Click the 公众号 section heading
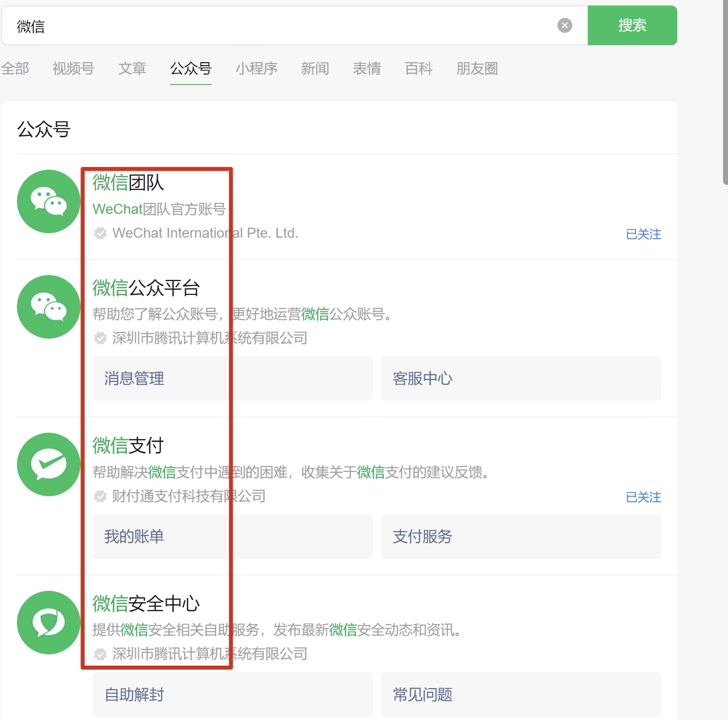The height and width of the screenshot is (720, 728). (x=44, y=129)
